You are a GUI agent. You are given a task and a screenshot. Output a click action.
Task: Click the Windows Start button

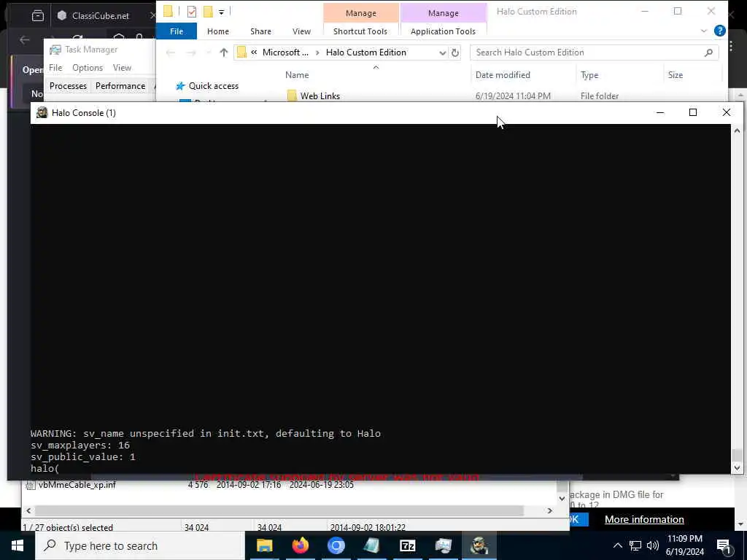tap(18, 545)
